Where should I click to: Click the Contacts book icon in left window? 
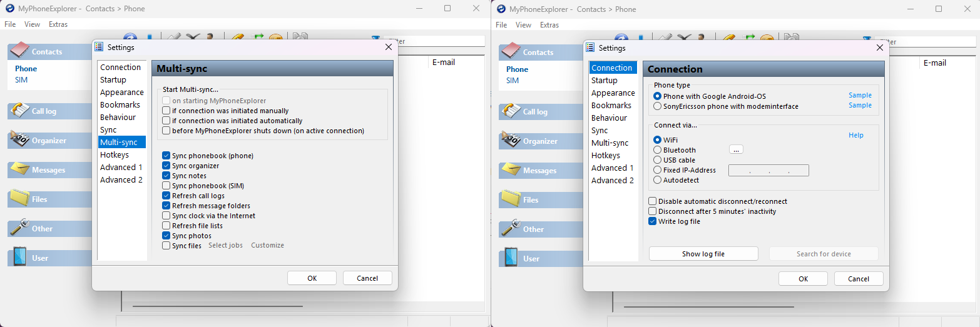pos(20,51)
